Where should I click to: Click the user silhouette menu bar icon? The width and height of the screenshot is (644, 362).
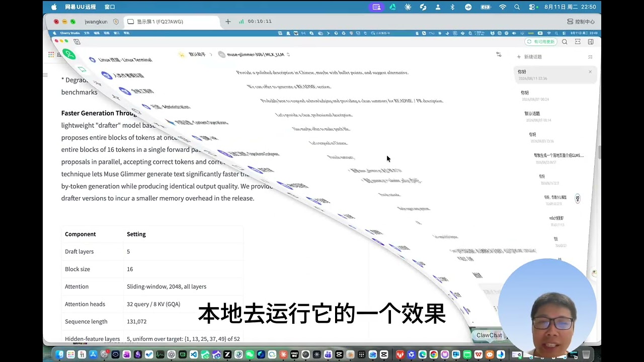438,7
